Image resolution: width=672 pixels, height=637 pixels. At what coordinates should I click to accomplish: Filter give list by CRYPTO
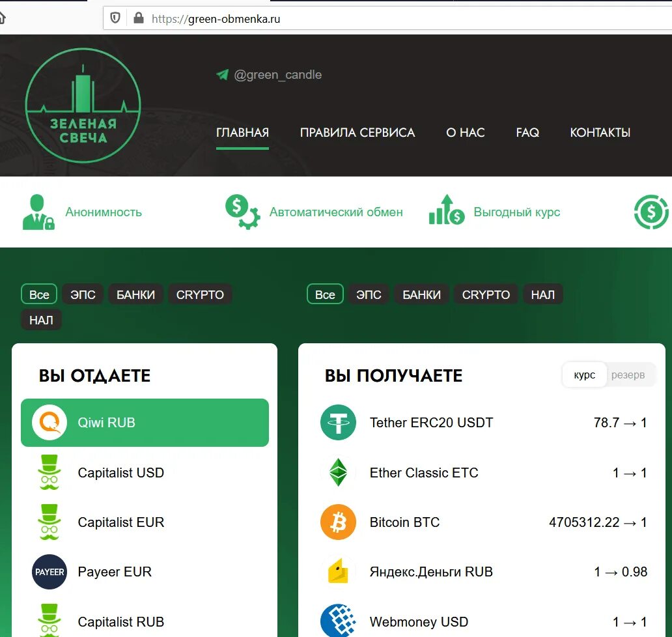pos(200,294)
